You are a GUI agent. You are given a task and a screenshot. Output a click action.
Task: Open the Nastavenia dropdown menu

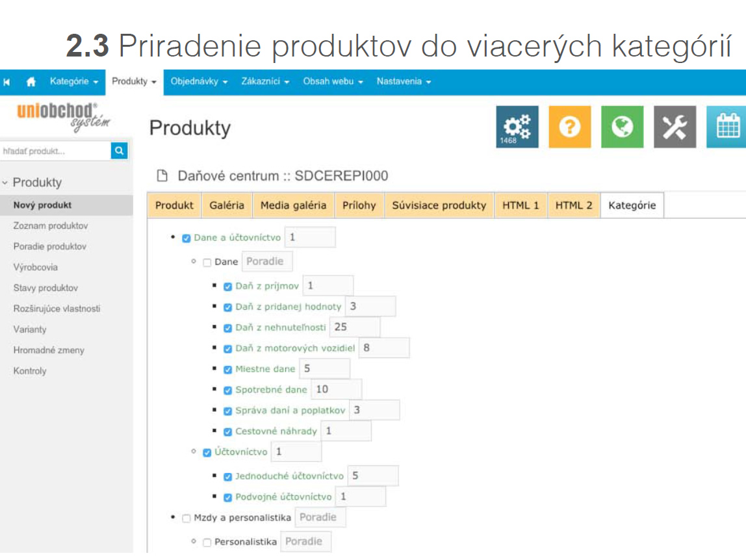(x=404, y=82)
